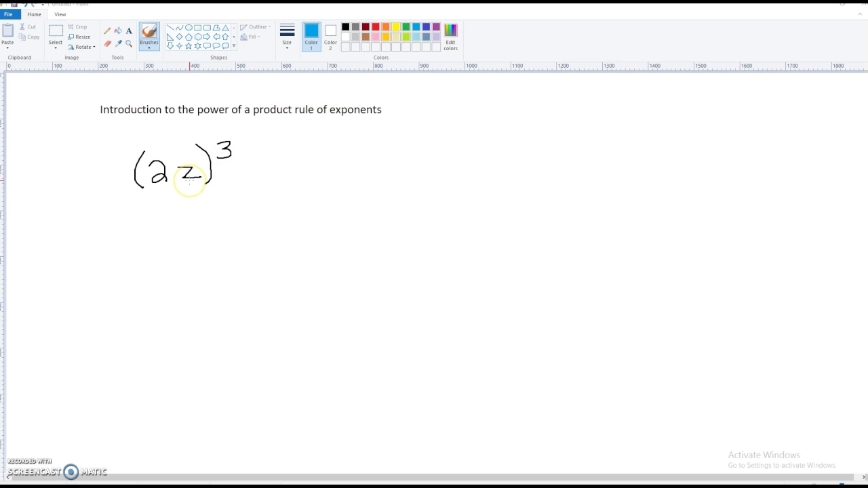This screenshot has height=488, width=868.
Task: Open the shape Outline dropdown
Action: point(254,27)
